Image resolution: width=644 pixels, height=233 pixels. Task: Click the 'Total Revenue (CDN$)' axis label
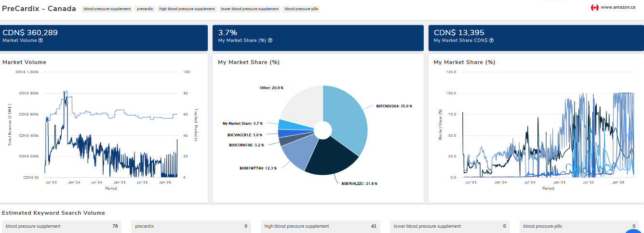click(x=10, y=125)
